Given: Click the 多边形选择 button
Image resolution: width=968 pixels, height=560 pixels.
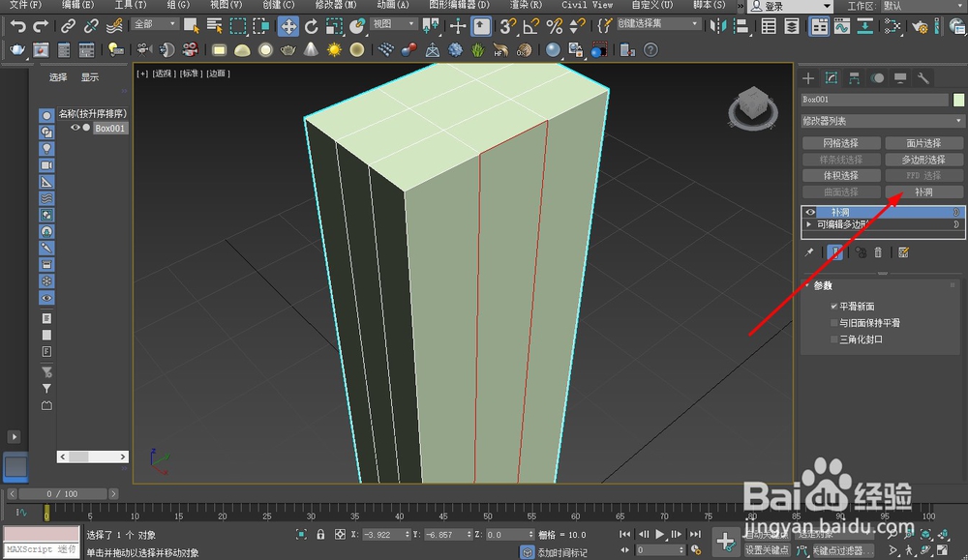Looking at the screenshot, I should [923, 160].
